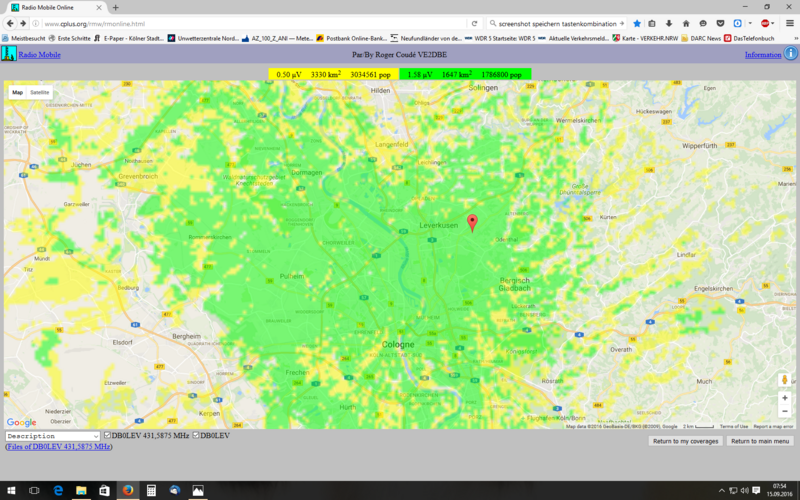Submit search with the arrow in search box
The height and width of the screenshot is (500, 800).
point(622,23)
